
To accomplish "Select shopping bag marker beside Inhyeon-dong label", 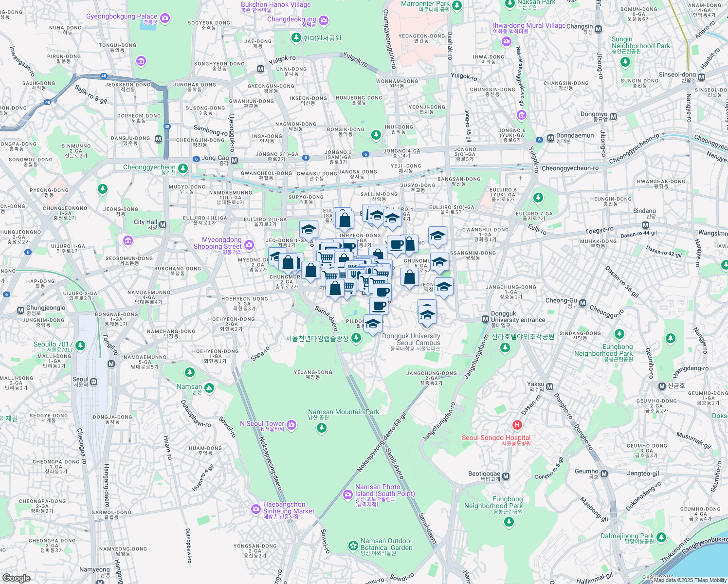I will (x=345, y=220).
